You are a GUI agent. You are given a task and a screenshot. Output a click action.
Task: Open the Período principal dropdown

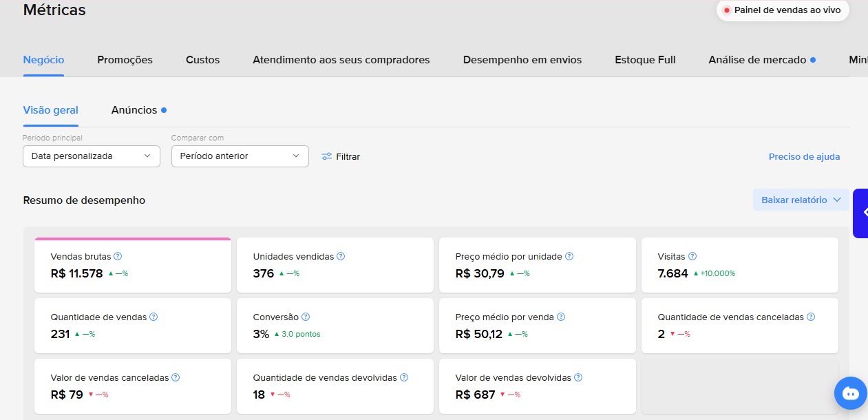91,156
